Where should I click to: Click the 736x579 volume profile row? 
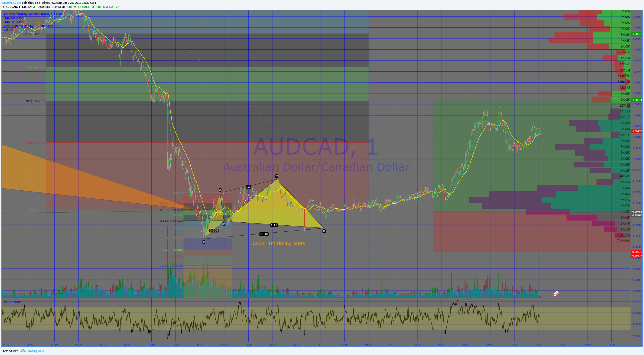[624, 235]
